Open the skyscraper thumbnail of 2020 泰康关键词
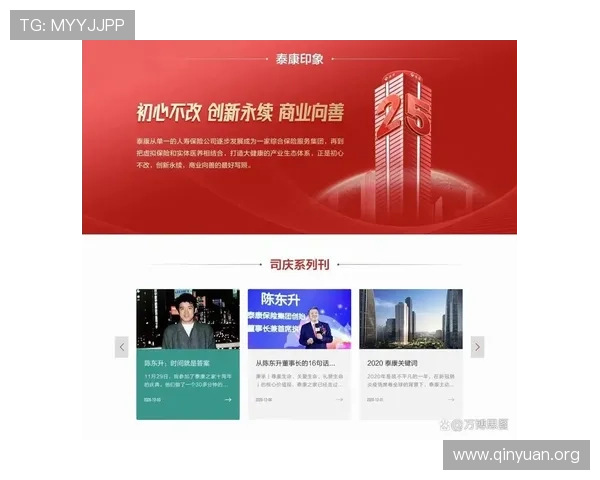 (411, 319)
